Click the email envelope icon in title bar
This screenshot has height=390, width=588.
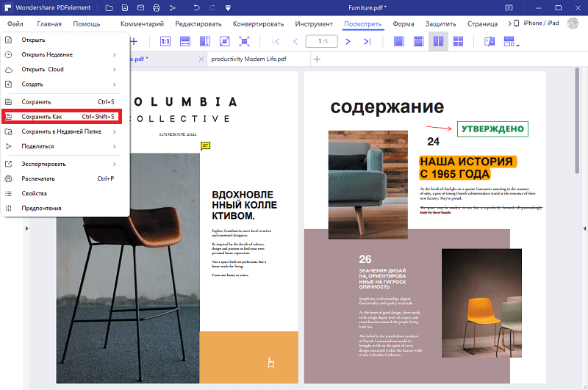(140, 7)
